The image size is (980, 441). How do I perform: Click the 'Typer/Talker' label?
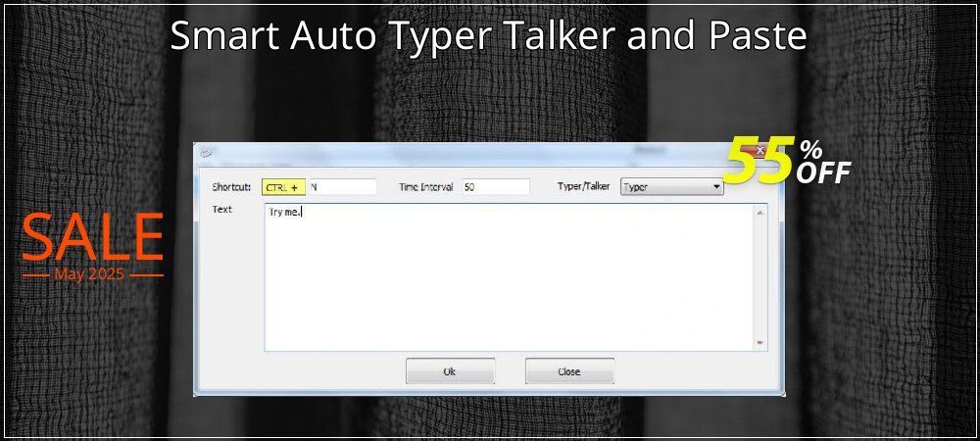tap(583, 187)
